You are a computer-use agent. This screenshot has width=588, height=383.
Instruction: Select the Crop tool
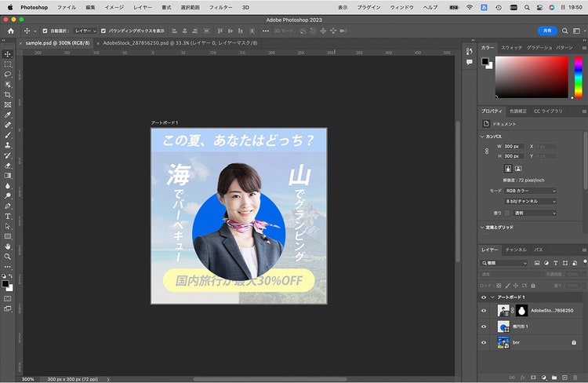tap(8, 95)
